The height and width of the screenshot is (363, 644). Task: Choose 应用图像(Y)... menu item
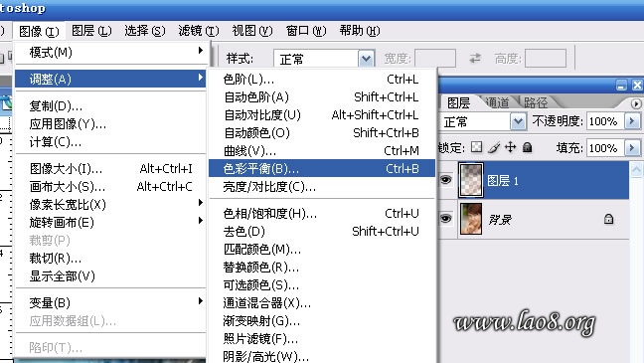(110, 123)
